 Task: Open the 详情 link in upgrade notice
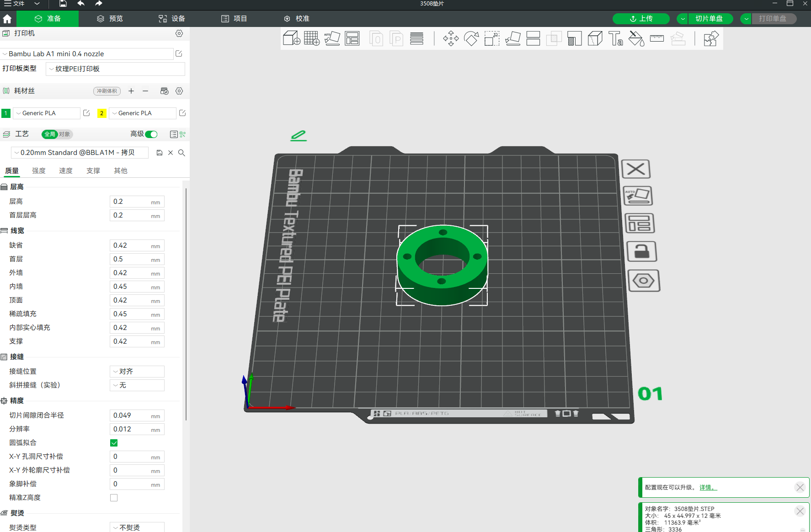pos(708,488)
